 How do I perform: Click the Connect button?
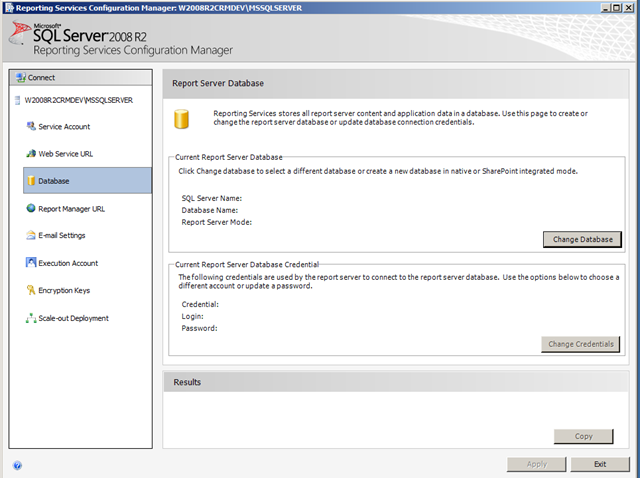[x=81, y=78]
